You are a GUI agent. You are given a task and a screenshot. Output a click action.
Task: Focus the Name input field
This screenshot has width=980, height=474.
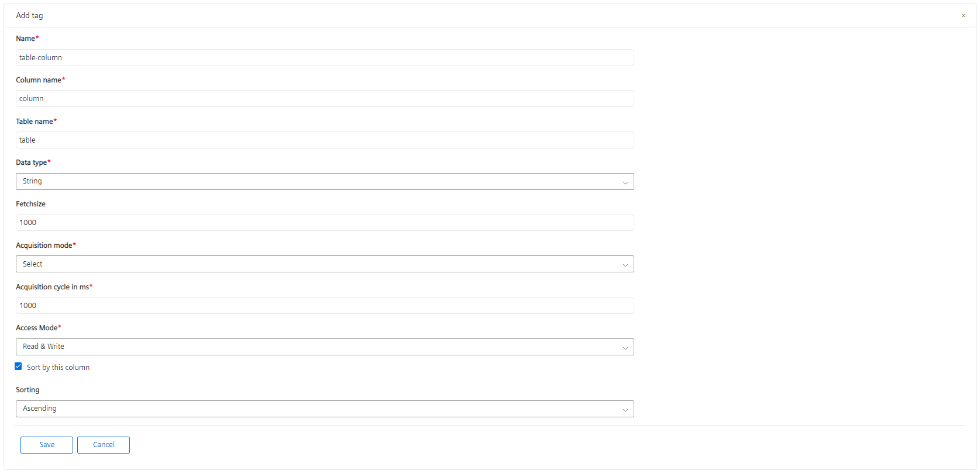point(324,57)
